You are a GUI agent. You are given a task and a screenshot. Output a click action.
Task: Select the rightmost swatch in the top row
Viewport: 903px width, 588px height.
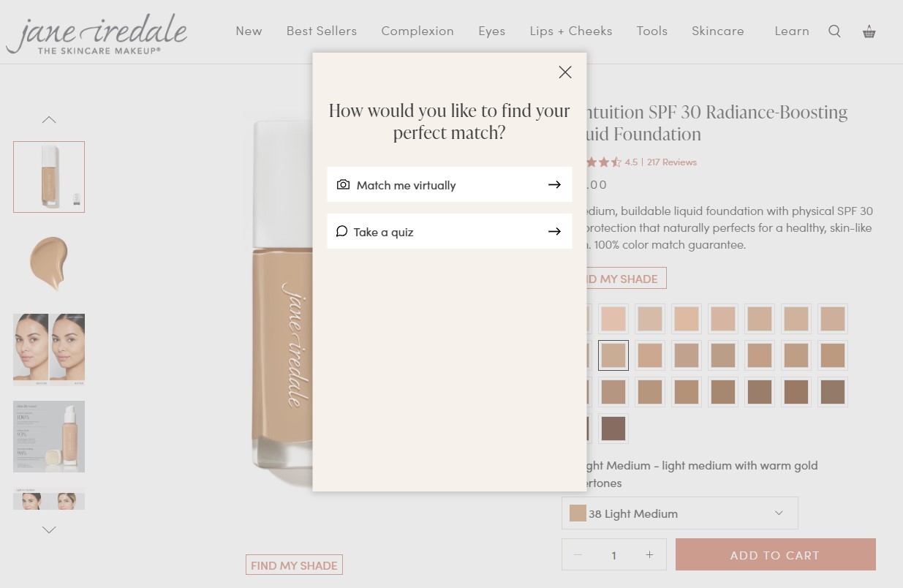[833, 319]
